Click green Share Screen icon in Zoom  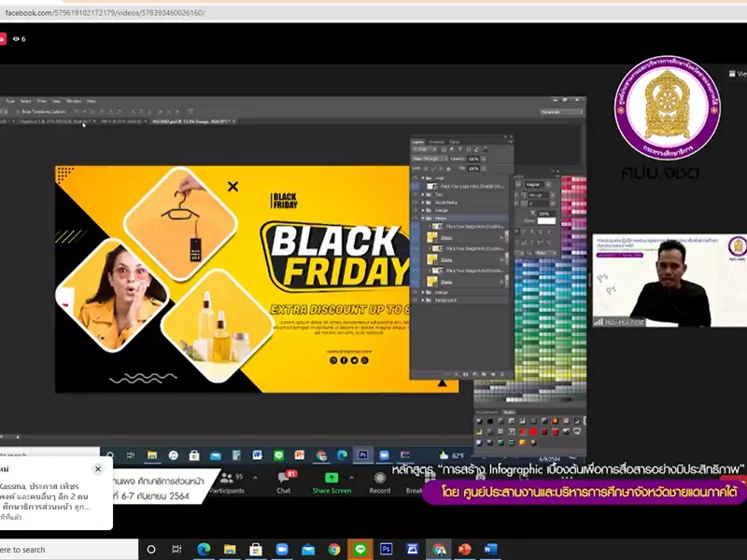(x=331, y=477)
